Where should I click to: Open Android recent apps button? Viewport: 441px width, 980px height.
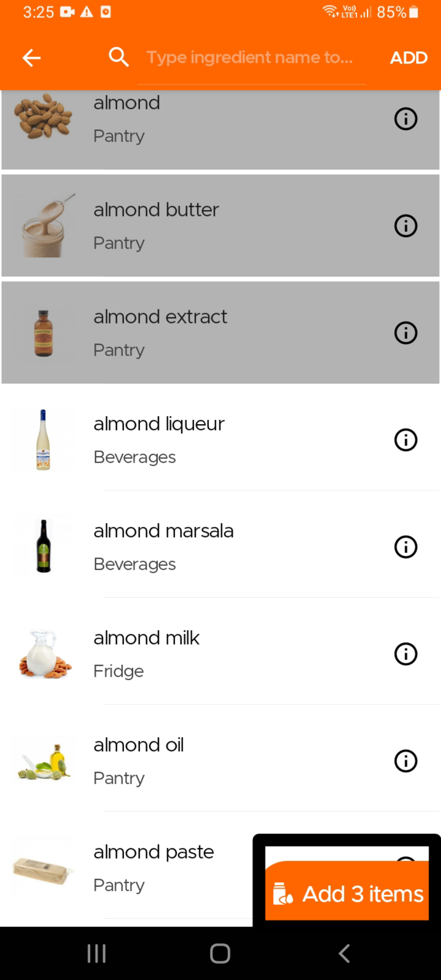tap(97, 953)
